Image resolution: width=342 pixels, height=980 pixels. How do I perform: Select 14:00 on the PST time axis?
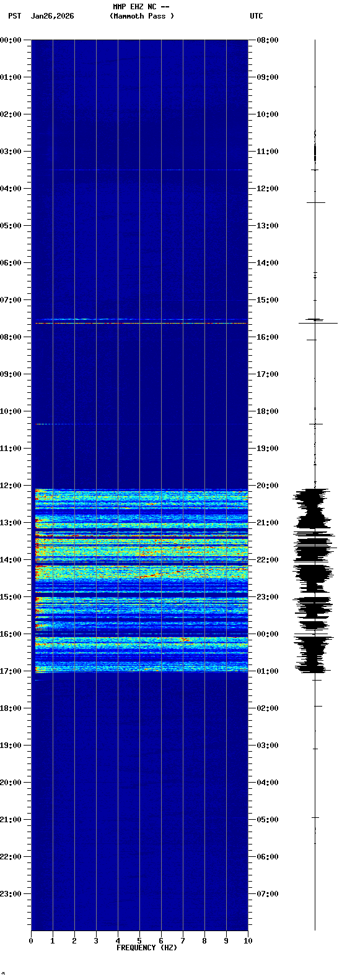(x=11, y=560)
